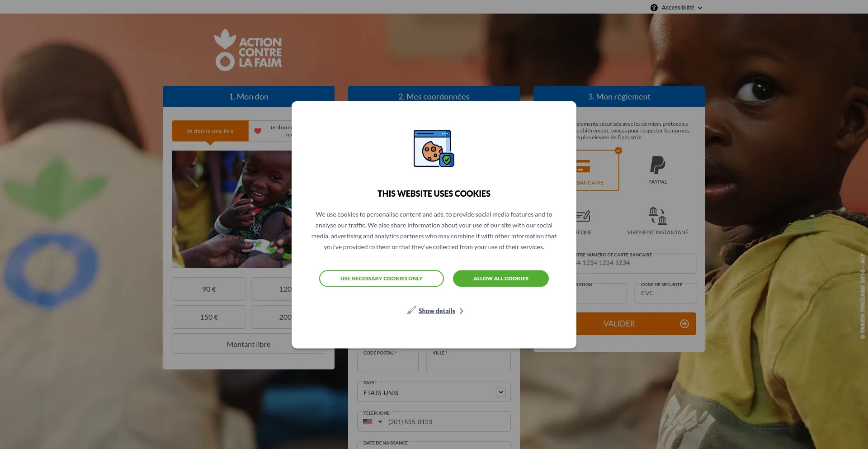Click Allow All Cookies button
This screenshot has height=449, width=868.
[x=500, y=279]
